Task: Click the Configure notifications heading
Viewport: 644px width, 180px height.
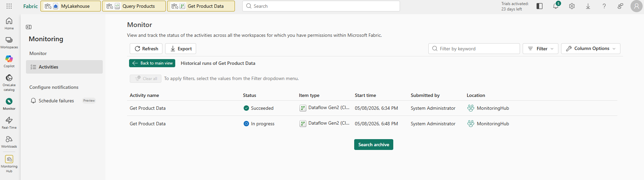Action: [54, 87]
